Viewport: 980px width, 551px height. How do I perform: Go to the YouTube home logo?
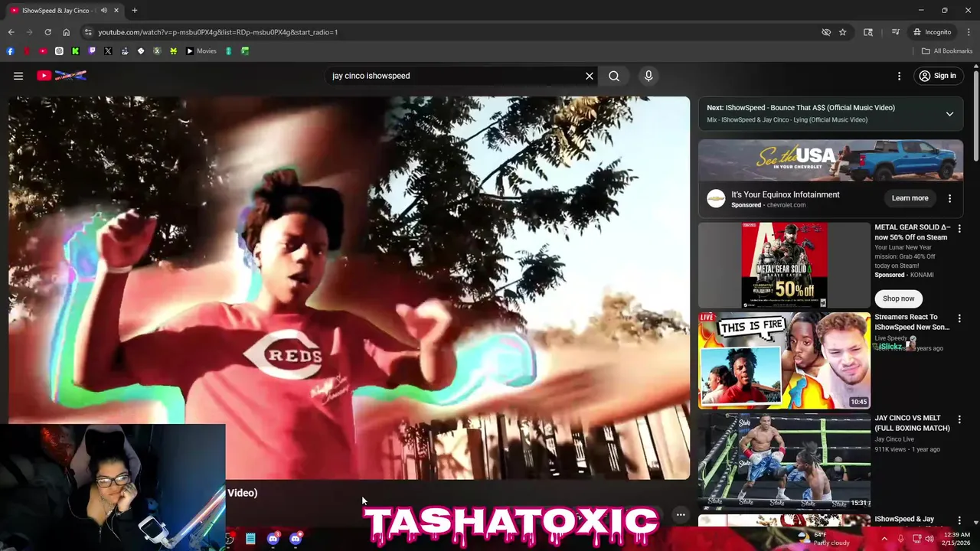click(62, 76)
